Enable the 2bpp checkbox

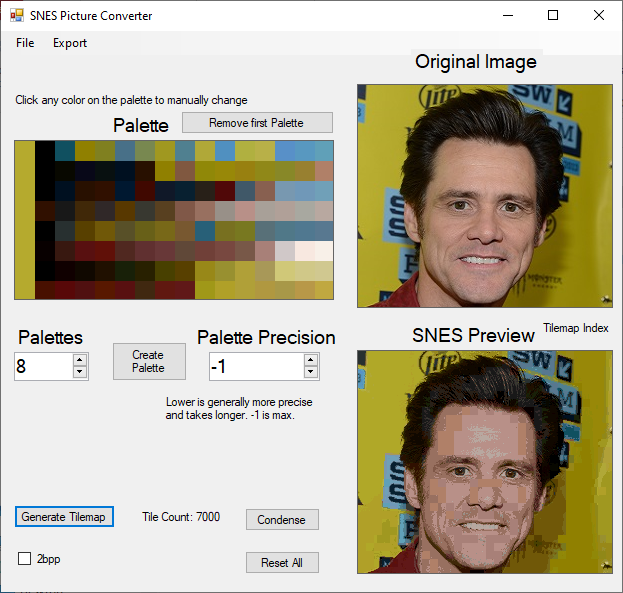pyautogui.click(x=25, y=559)
